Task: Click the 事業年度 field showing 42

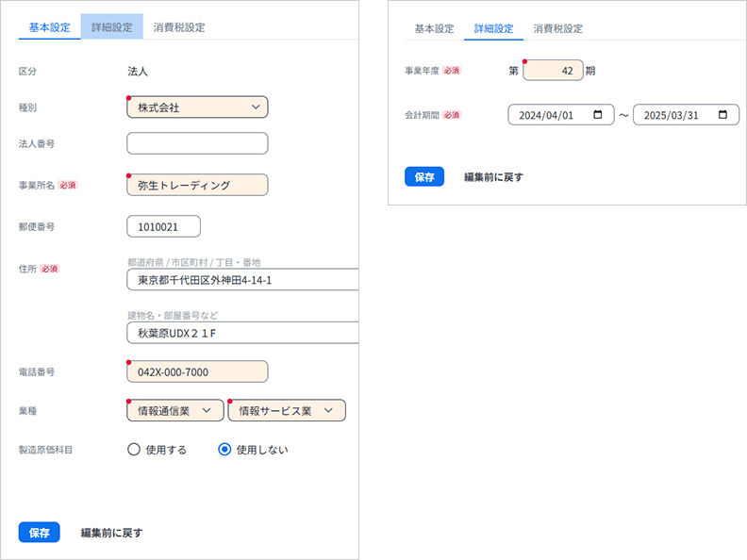Action: click(x=553, y=71)
